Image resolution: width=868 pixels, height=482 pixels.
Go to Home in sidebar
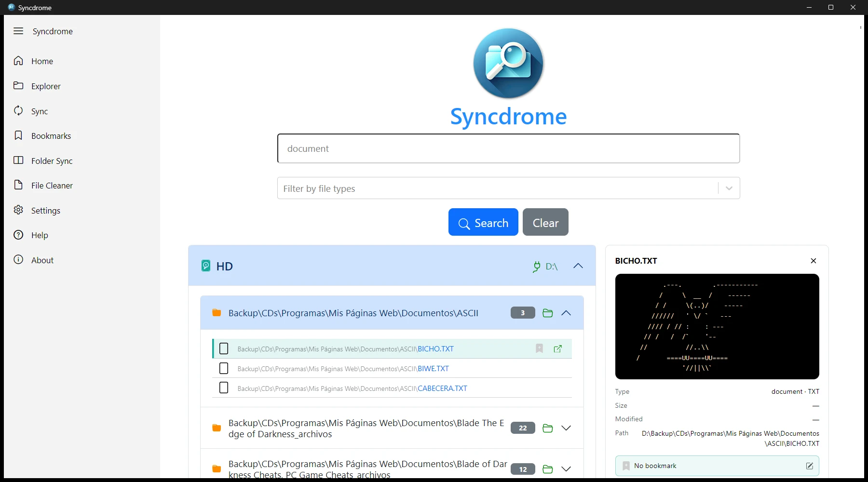42,61
